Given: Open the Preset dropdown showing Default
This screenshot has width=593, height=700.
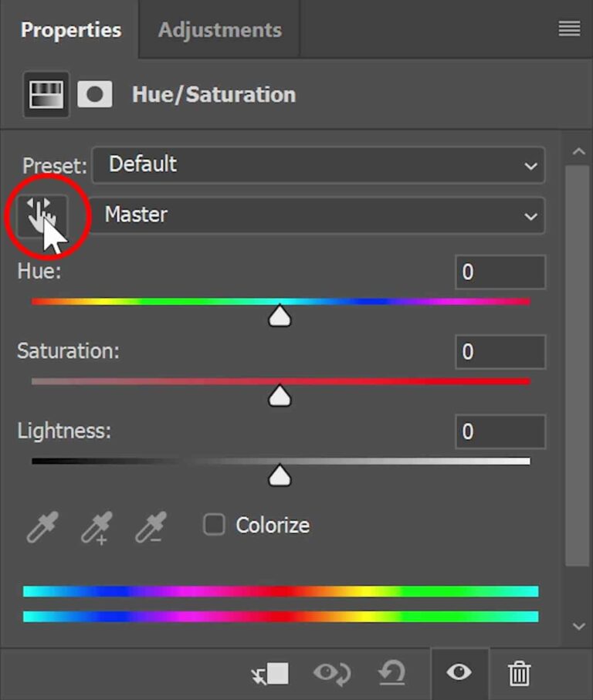Looking at the screenshot, I should click(317, 165).
